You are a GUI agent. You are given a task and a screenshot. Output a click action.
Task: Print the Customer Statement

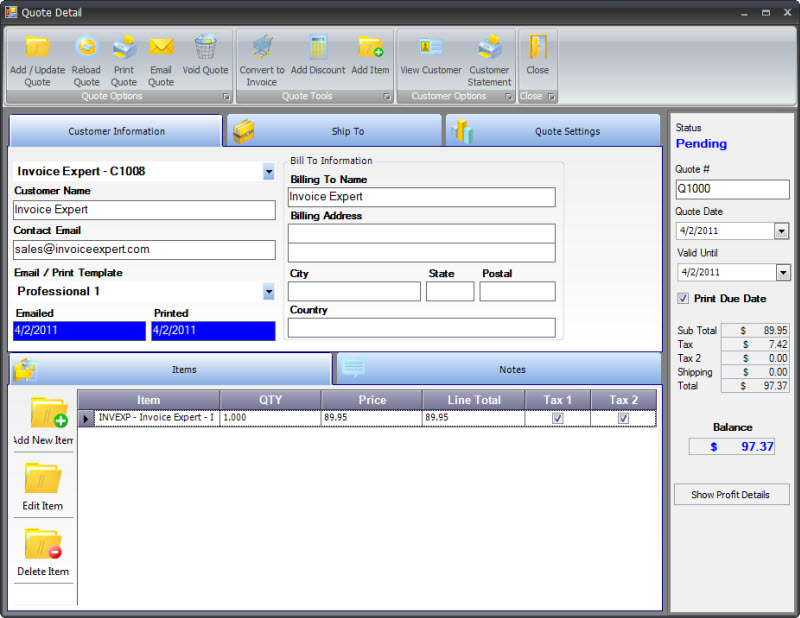pos(489,47)
